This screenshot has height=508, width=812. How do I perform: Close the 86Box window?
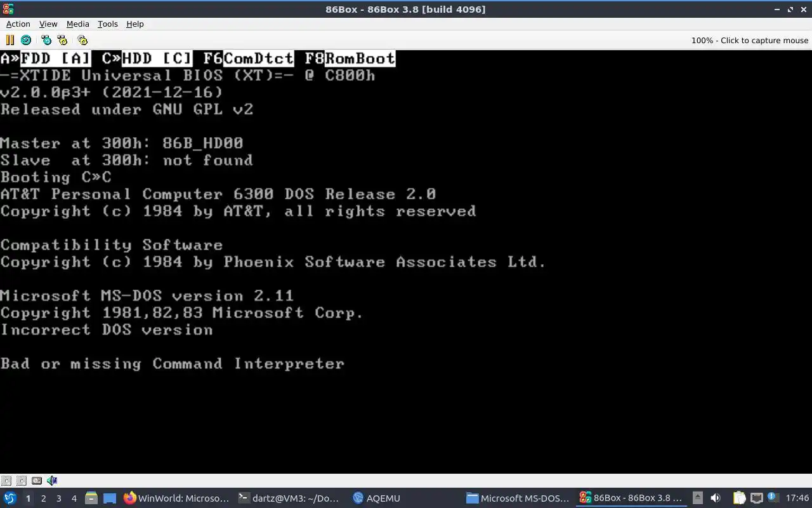click(803, 10)
